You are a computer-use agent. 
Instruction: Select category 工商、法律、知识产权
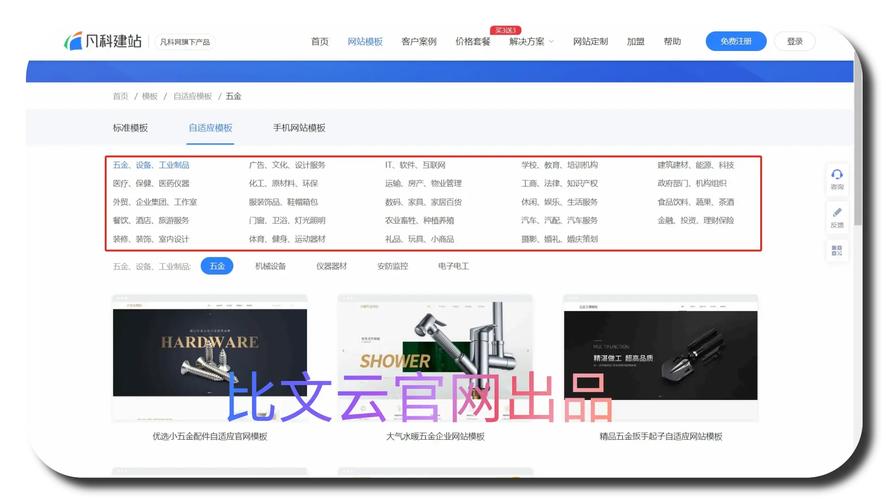coord(560,184)
